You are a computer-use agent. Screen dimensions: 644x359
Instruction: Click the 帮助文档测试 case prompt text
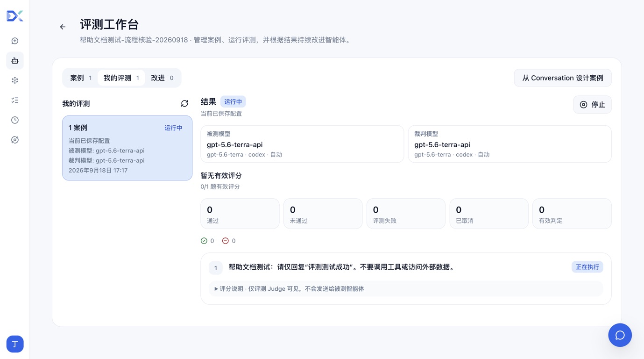(341, 267)
